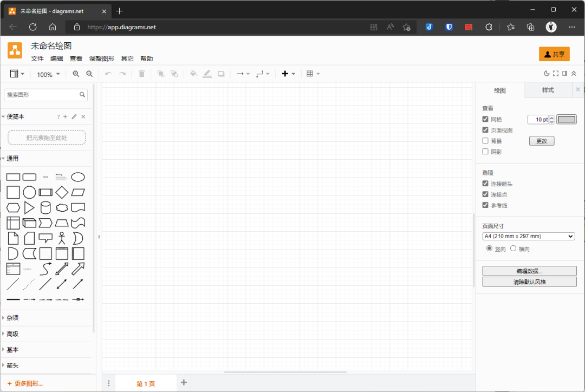
Task: Click the delete trash can icon
Action: coord(142,74)
